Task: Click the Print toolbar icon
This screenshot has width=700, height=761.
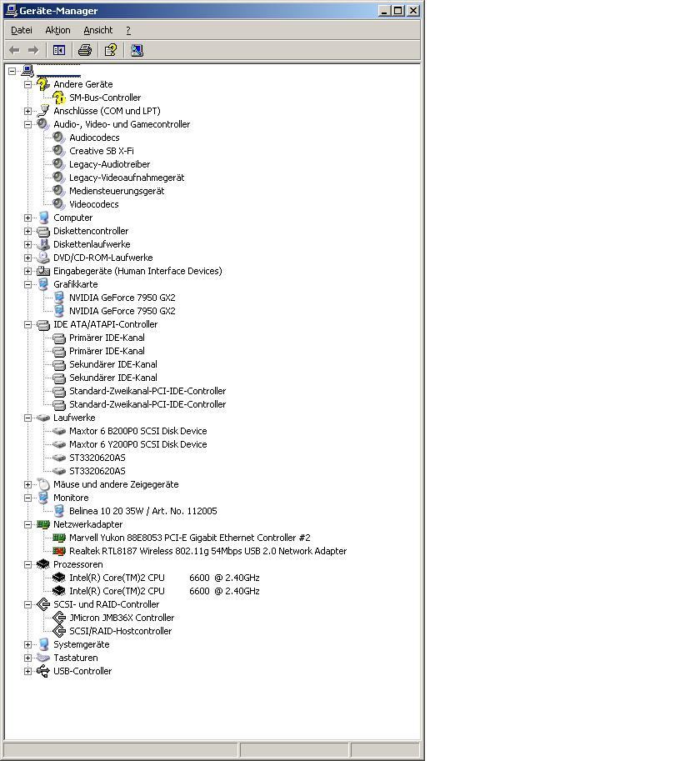Action: [x=85, y=50]
